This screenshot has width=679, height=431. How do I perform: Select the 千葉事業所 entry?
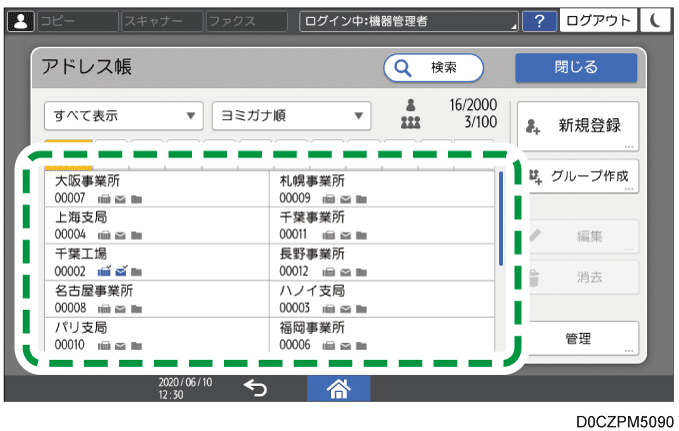coord(382,225)
